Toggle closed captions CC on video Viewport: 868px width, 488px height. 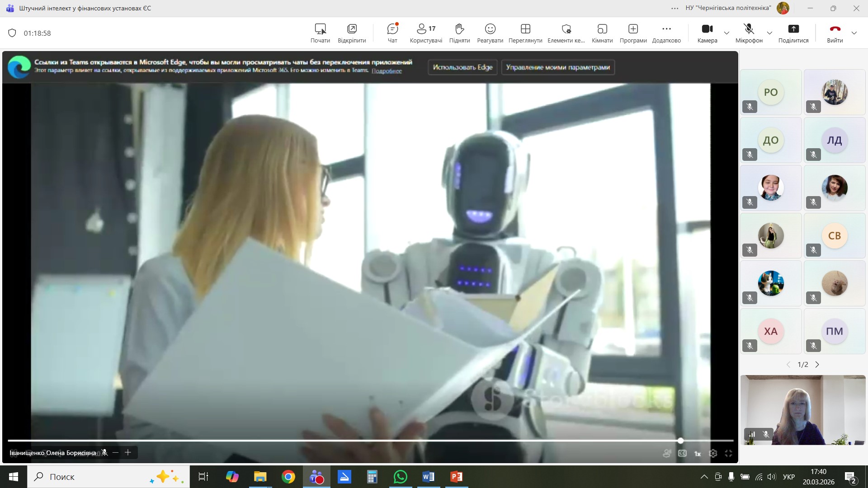coord(682,453)
